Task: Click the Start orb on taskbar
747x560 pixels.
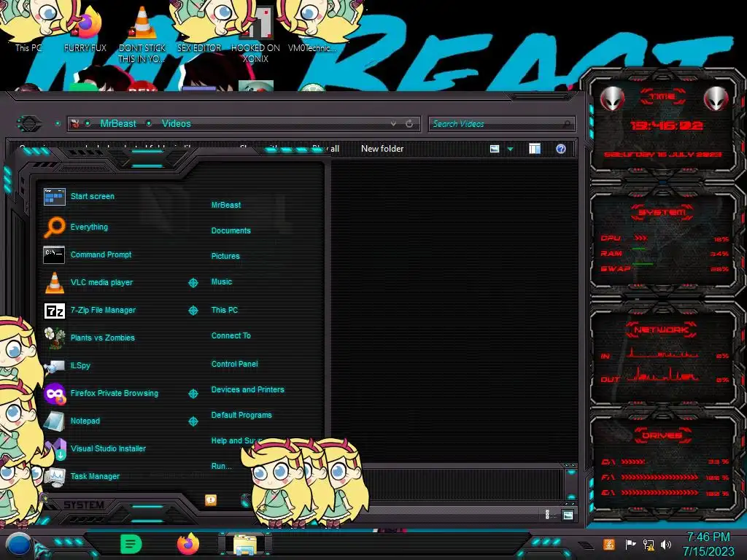Action: coord(18,545)
